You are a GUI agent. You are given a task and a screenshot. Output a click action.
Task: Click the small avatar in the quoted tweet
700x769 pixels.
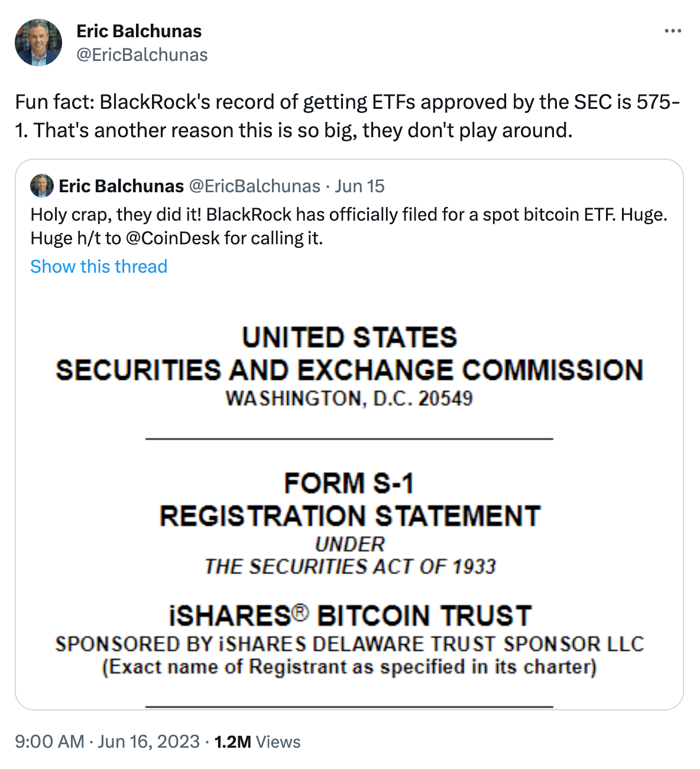point(42,186)
